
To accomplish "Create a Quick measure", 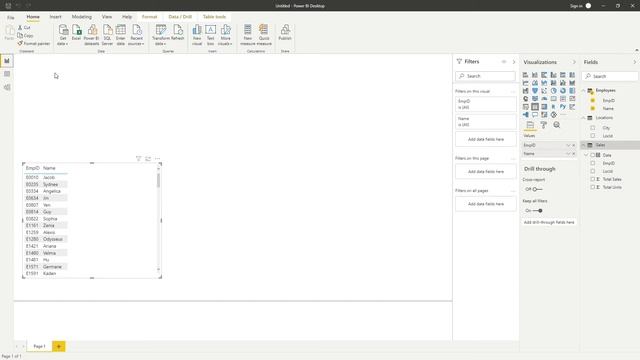I will (x=264, y=35).
